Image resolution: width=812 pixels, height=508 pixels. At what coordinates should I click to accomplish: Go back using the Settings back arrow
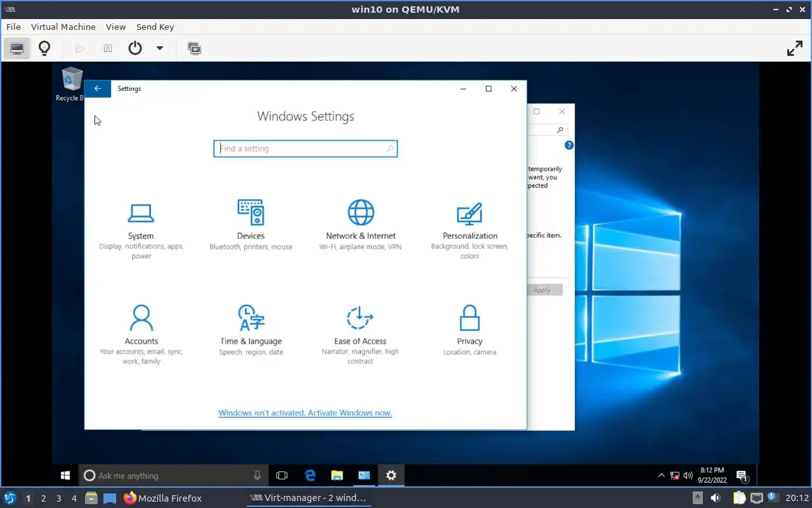98,89
